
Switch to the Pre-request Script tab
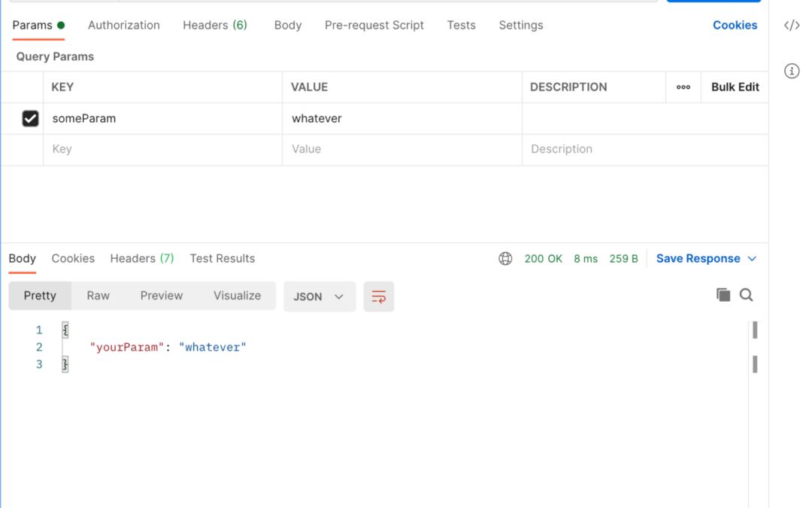pos(373,25)
